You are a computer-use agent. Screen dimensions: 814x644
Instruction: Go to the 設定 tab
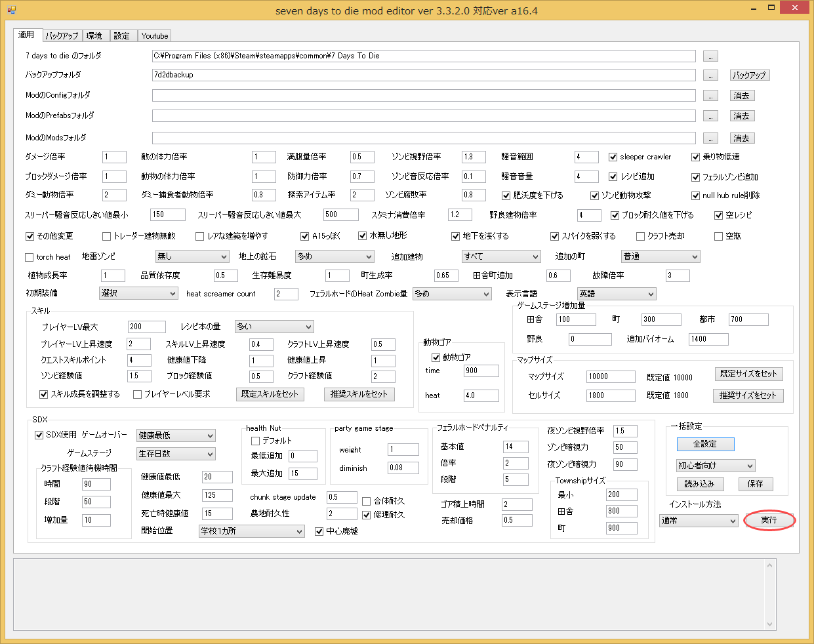coord(122,36)
